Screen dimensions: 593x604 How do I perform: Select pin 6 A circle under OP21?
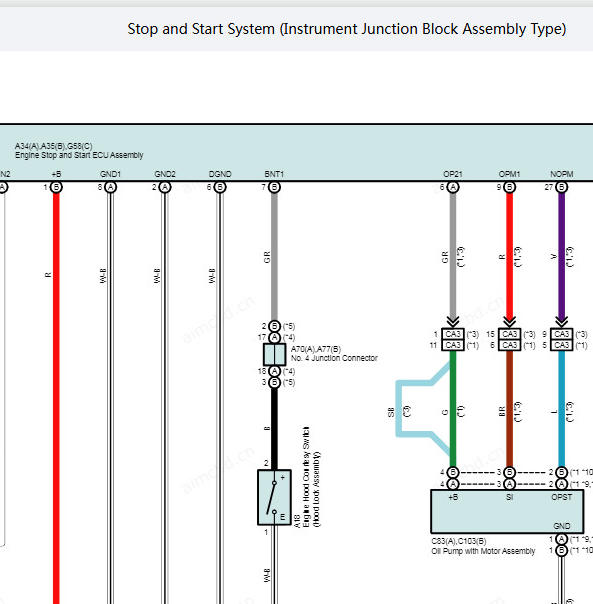click(x=453, y=187)
